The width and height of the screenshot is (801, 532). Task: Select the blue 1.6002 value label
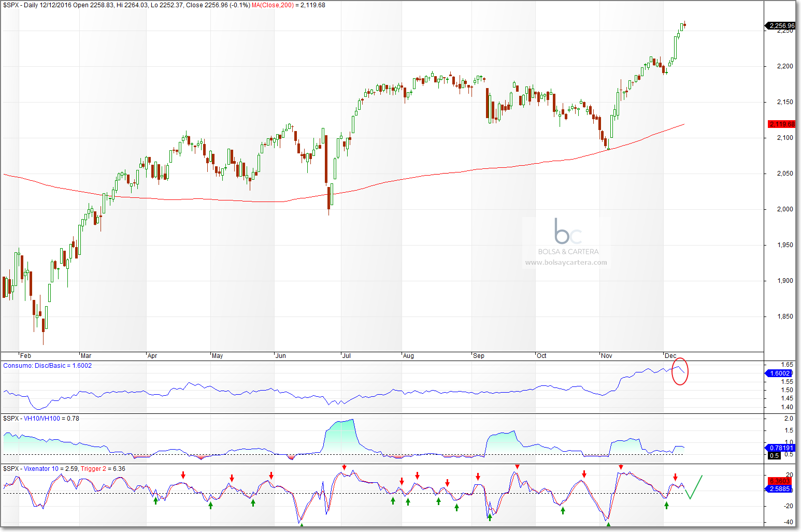coord(779,373)
